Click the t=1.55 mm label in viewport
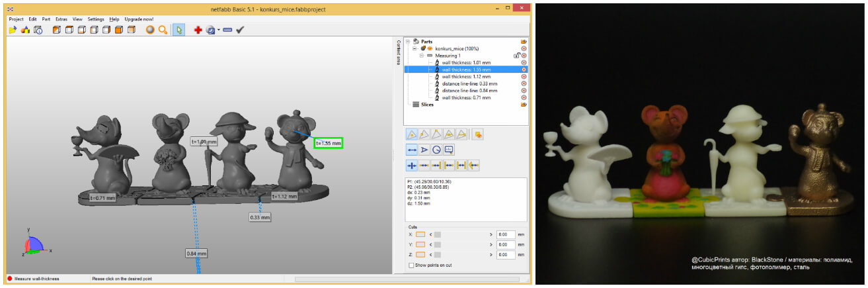Image resolution: width=868 pixels, height=288 pixels. pos(329,142)
